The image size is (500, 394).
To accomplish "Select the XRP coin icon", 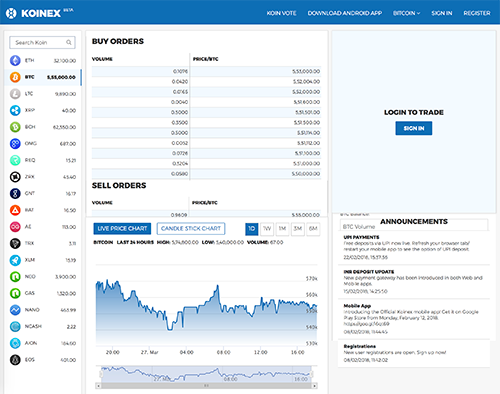I will [15, 110].
